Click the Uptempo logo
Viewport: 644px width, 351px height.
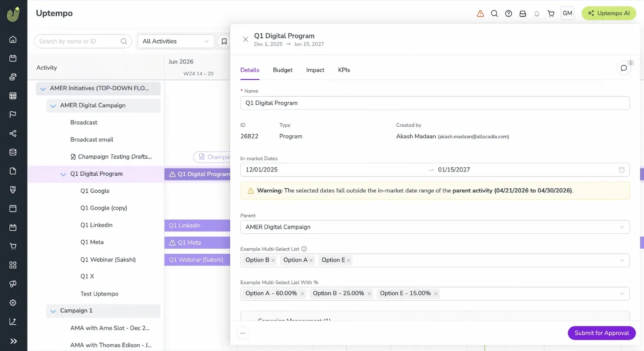pos(13,14)
